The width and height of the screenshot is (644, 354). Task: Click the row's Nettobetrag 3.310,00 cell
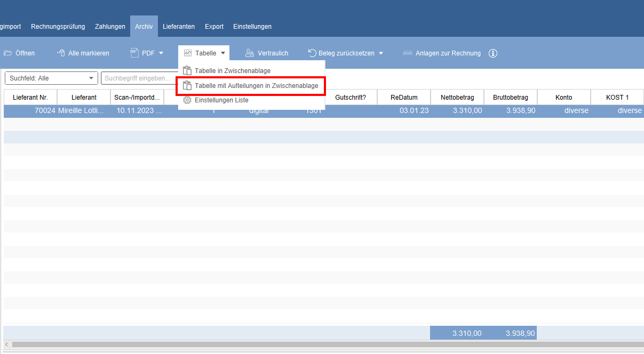(457, 111)
